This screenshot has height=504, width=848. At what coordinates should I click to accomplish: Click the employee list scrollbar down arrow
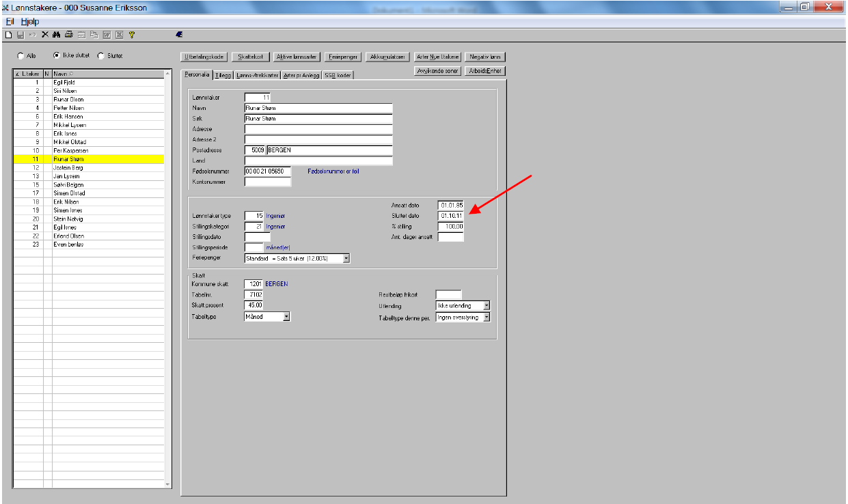(168, 484)
